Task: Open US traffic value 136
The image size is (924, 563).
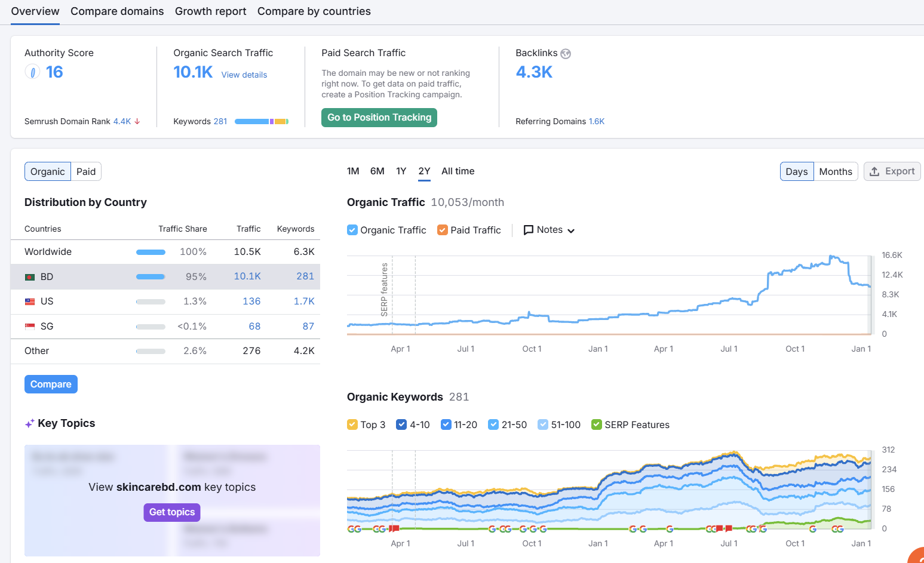Action: (251, 302)
